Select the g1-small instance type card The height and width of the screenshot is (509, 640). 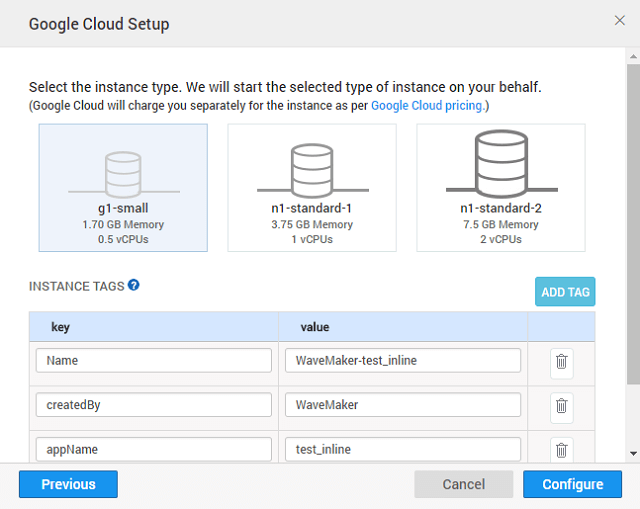coord(123,187)
